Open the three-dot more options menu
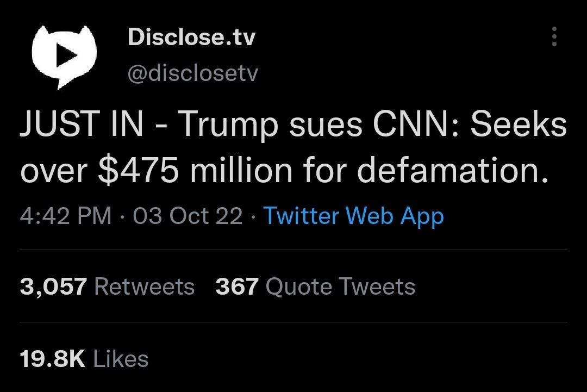 (554, 36)
